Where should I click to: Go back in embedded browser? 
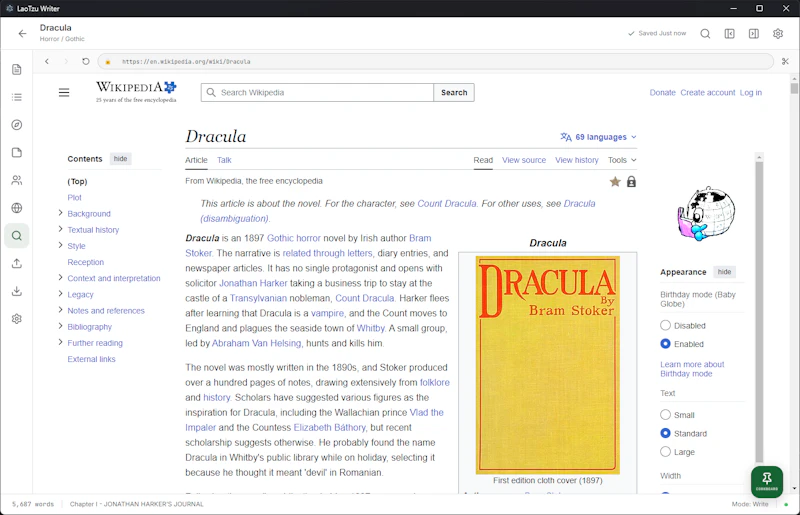[x=47, y=61]
